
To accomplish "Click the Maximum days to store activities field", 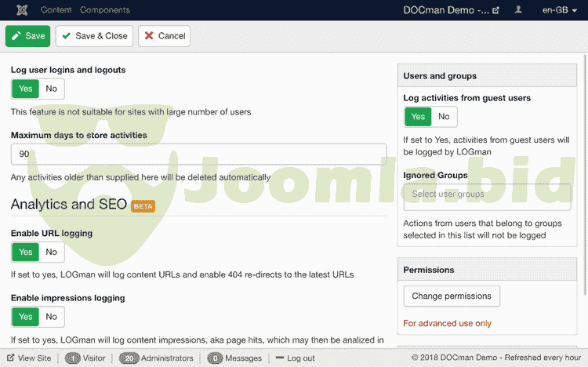I will [x=199, y=154].
